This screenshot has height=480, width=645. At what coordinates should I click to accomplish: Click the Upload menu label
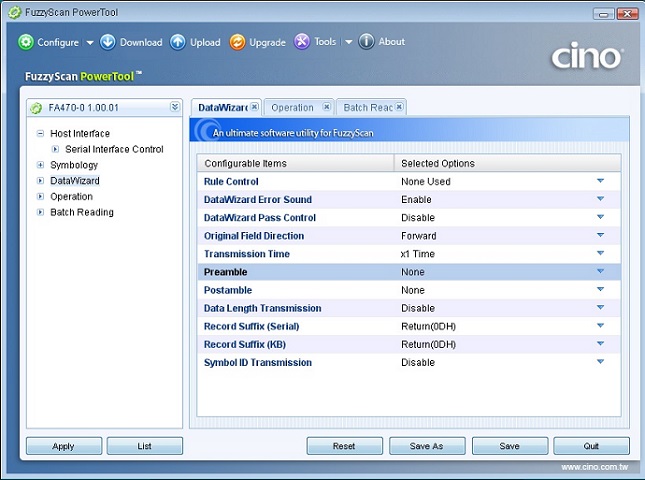coord(205,42)
